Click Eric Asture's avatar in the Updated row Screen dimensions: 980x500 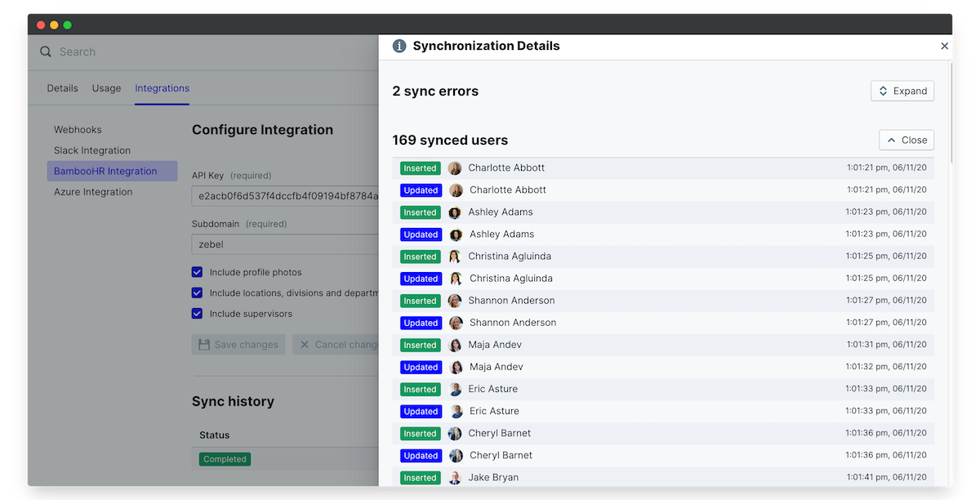457,412
